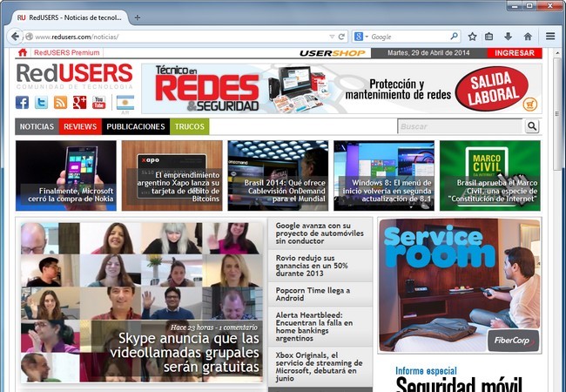Open Informe especial Seguridad móvil banner
This screenshot has height=392, width=566.
click(460, 380)
